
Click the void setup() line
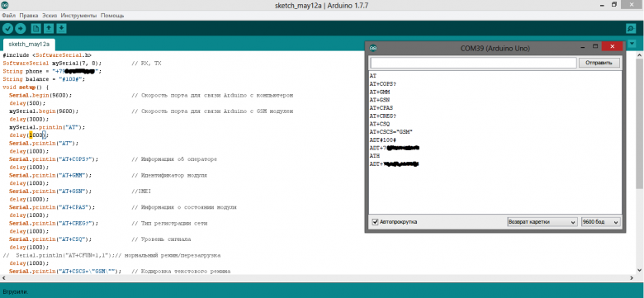tap(26, 88)
